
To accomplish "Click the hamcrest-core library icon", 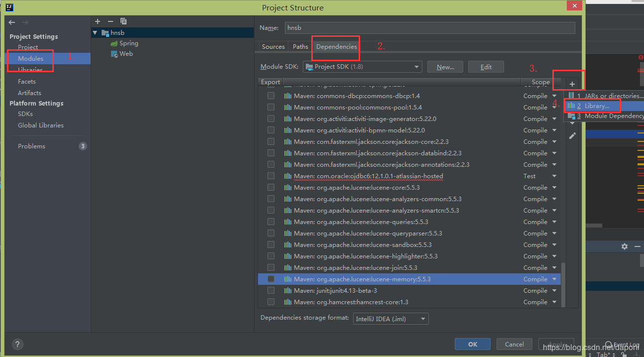I will tap(287, 302).
